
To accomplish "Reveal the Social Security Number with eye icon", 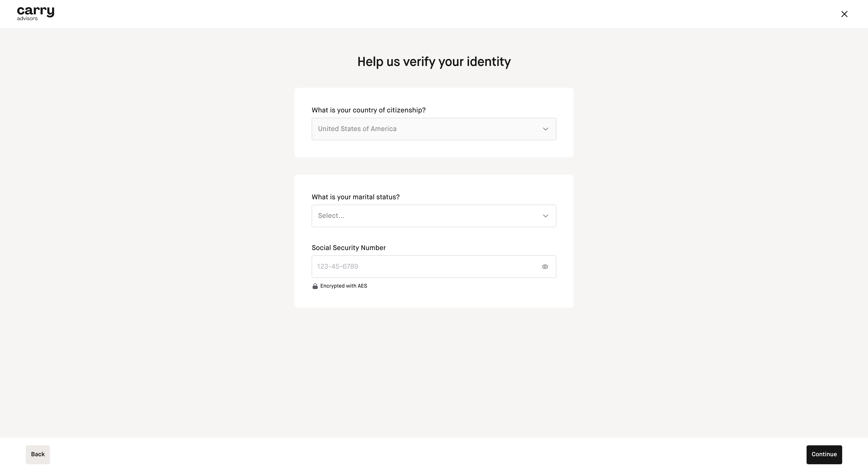I will (545, 267).
